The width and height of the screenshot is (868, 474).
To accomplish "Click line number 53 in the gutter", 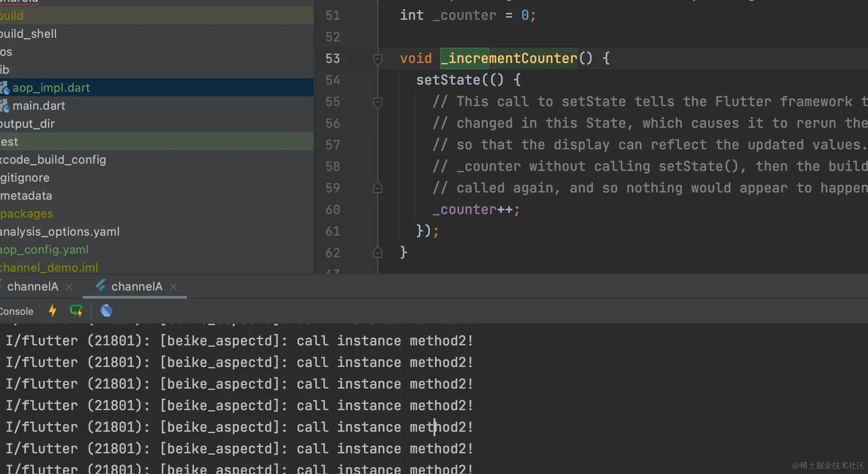I will click(332, 58).
